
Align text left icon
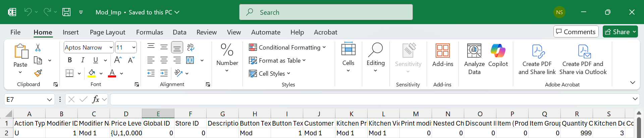pyautogui.click(x=151, y=60)
